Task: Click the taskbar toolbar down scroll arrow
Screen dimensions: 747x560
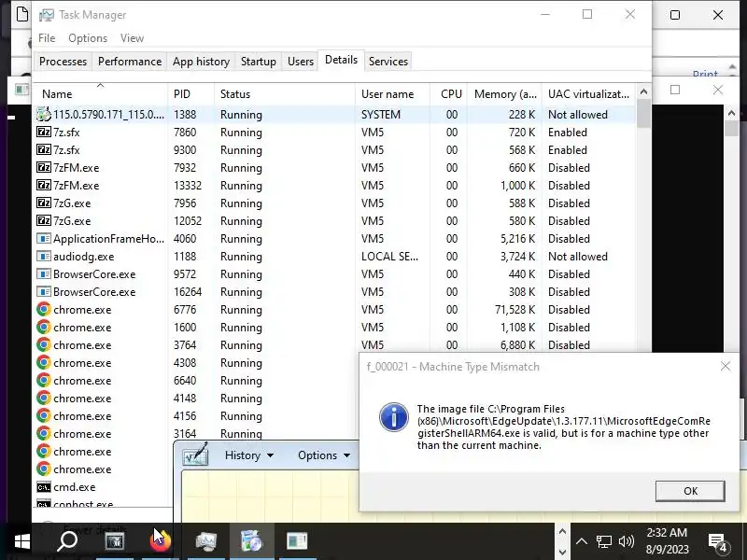Action: 562,552
